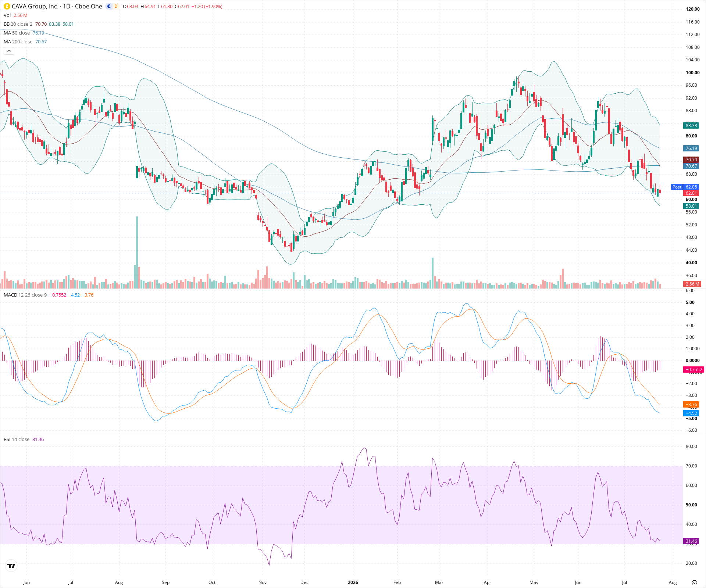
Task: Click the Dec label on the time axis
Action: click(304, 582)
